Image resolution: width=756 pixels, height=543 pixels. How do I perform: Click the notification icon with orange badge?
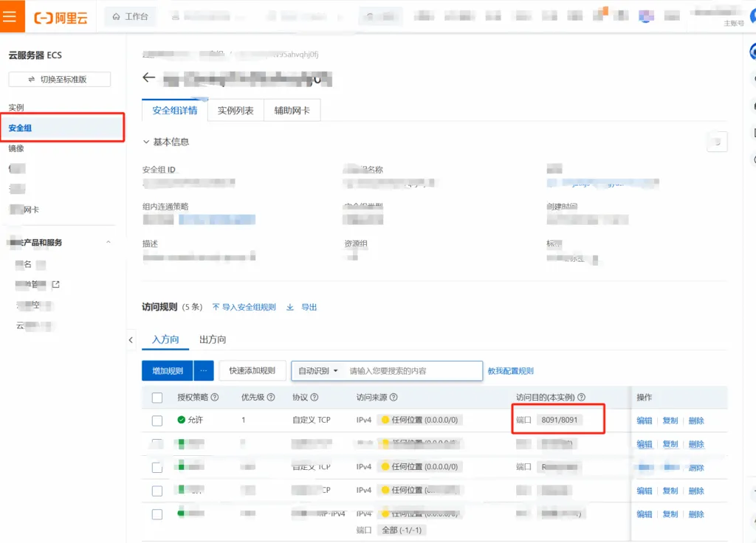pos(600,13)
